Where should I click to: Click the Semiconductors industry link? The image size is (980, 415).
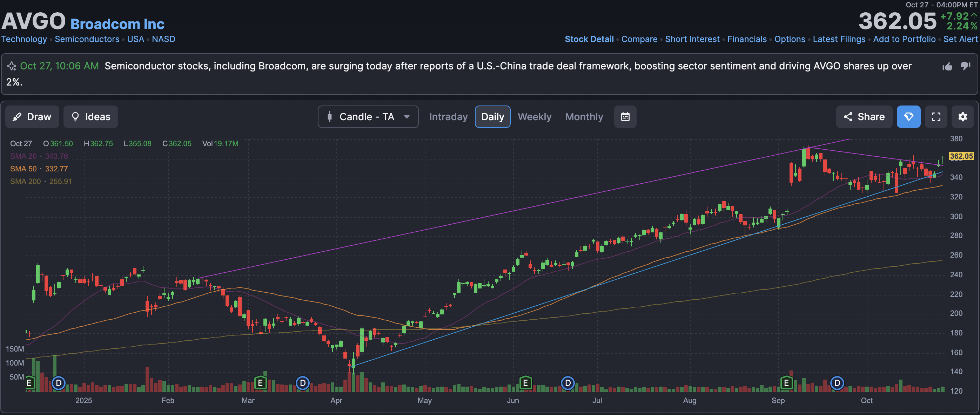coord(87,39)
